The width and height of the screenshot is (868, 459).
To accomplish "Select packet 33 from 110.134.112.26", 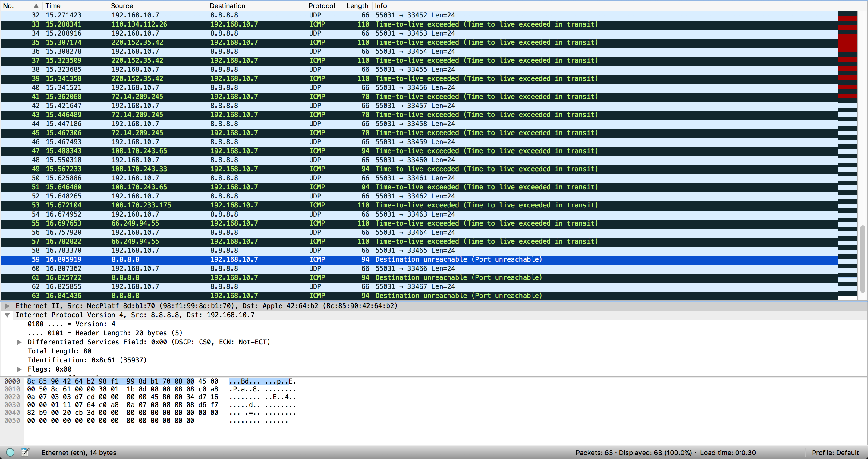I will pyautogui.click(x=419, y=24).
